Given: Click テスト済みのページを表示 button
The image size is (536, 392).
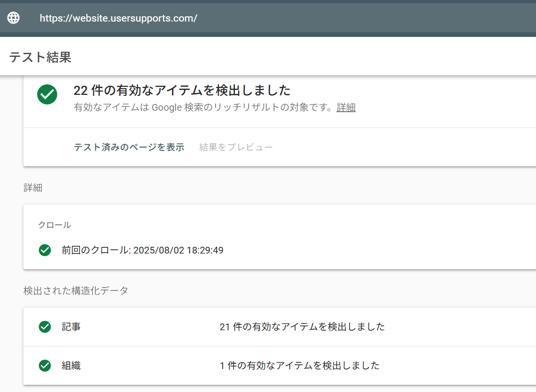Looking at the screenshot, I should pos(129,147).
